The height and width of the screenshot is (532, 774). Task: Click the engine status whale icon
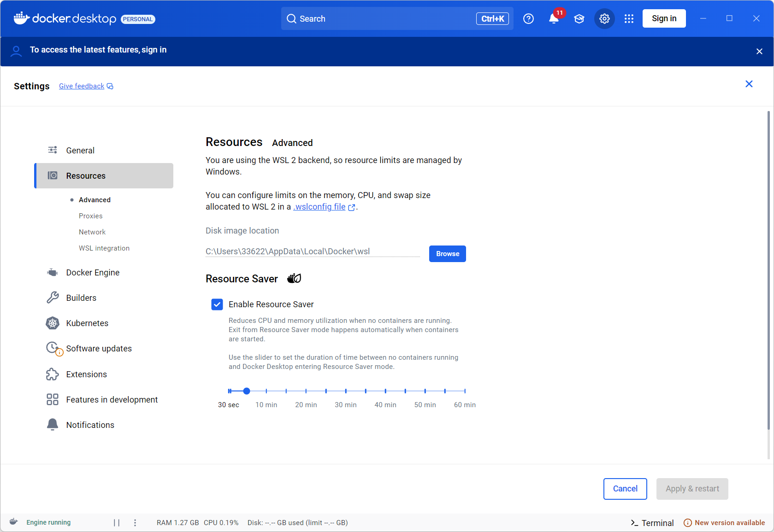tap(13, 522)
